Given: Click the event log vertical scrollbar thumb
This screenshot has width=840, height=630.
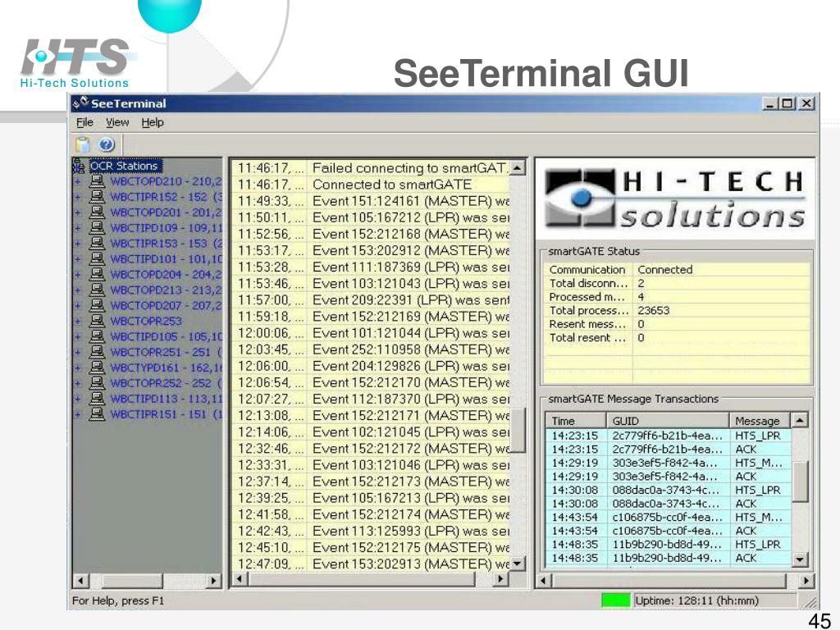Looking at the screenshot, I should (x=517, y=430).
